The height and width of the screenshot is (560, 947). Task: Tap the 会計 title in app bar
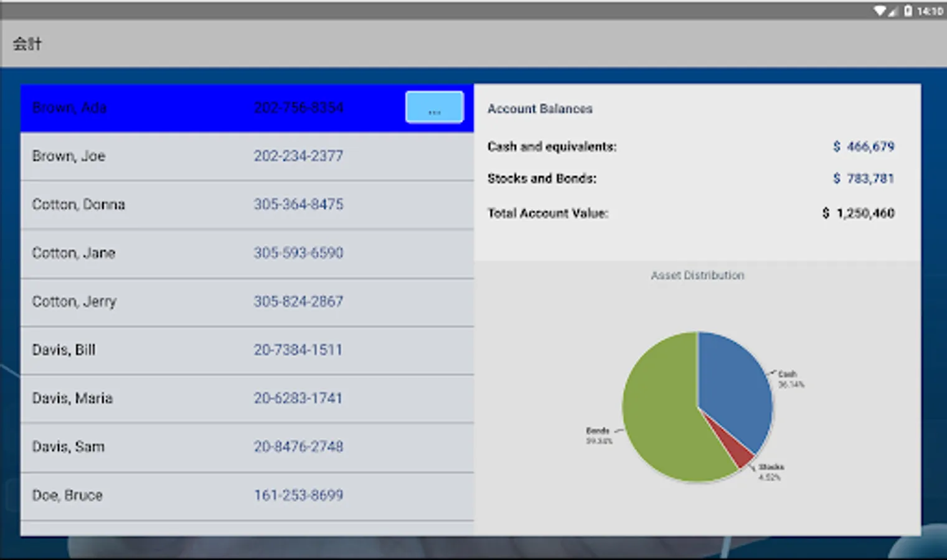click(x=27, y=44)
